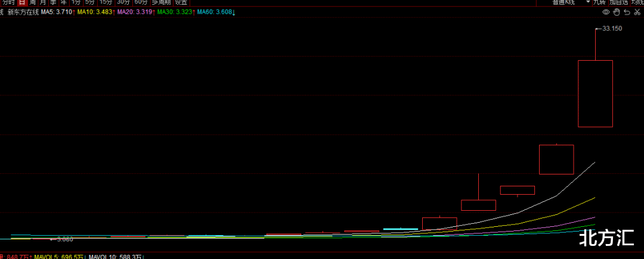
Task: Toggle chart indicator visibility eye icon
Action: [606, 13]
